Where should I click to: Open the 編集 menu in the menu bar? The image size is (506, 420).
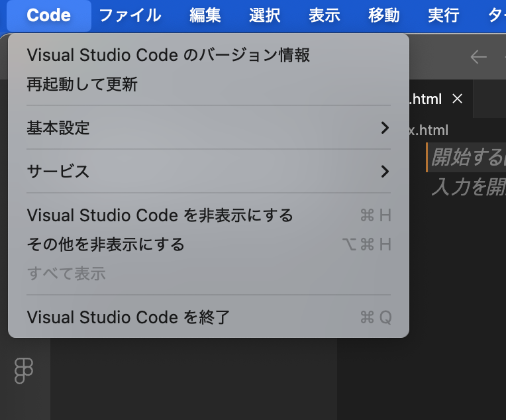coord(205,15)
